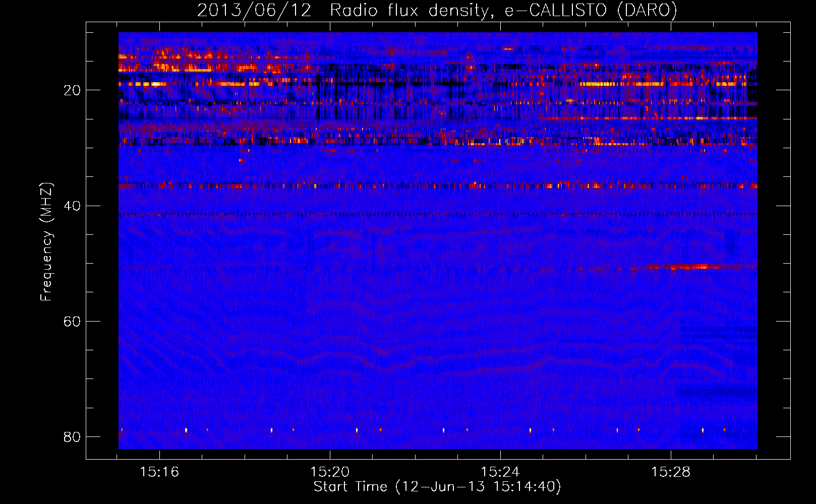Click the 15:24 time tick label
Screen dimensions: 816x504
(x=500, y=472)
